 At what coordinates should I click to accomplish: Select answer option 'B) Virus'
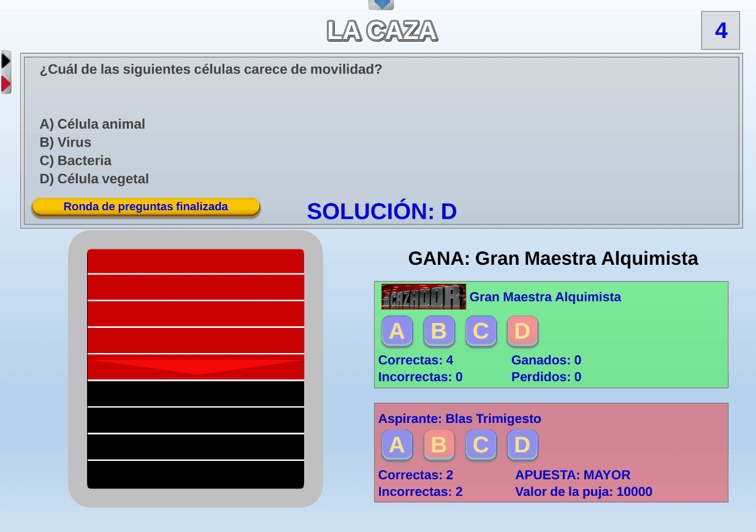click(66, 142)
